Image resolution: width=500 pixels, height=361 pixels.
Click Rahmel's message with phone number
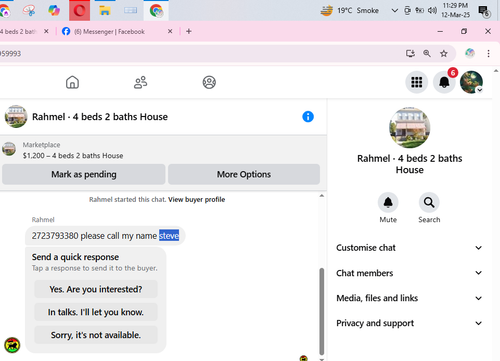(x=105, y=236)
